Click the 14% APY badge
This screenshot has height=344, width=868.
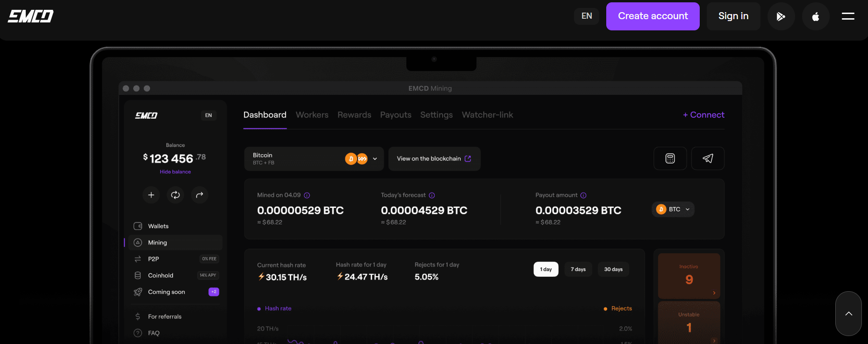click(208, 275)
